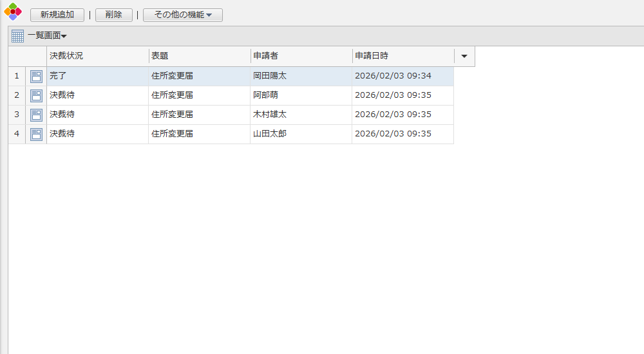Sort by 決裁状況 column header

[97, 57]
